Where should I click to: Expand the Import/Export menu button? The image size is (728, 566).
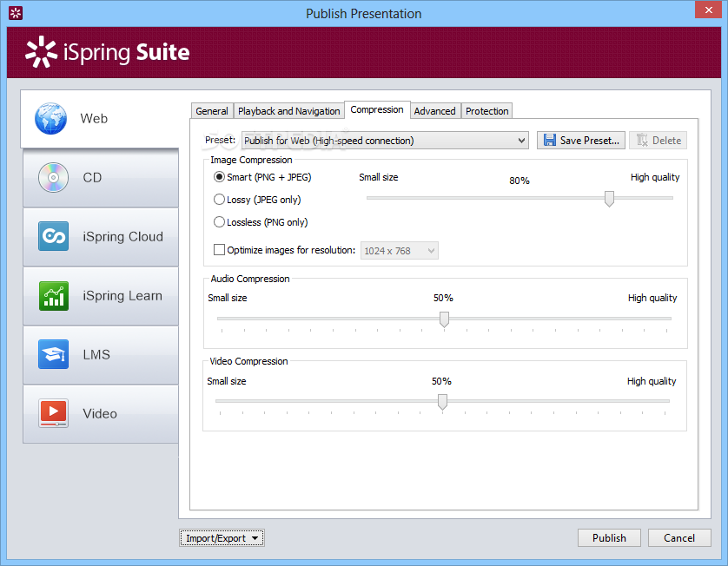click(222, 537)
